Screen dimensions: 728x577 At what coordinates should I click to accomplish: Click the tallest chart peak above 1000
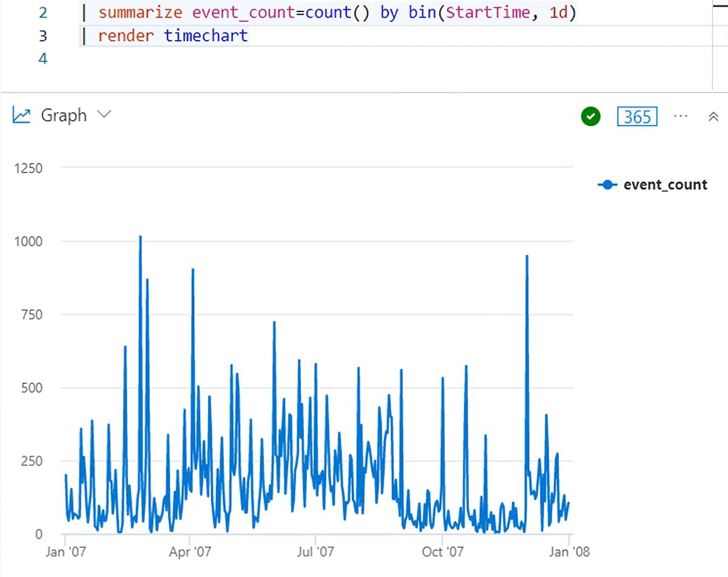[140, 237]
